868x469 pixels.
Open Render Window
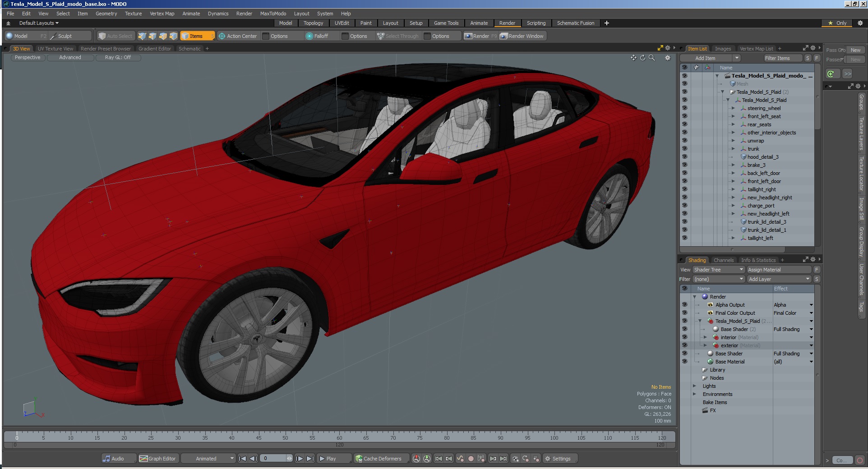coord(522,36)
